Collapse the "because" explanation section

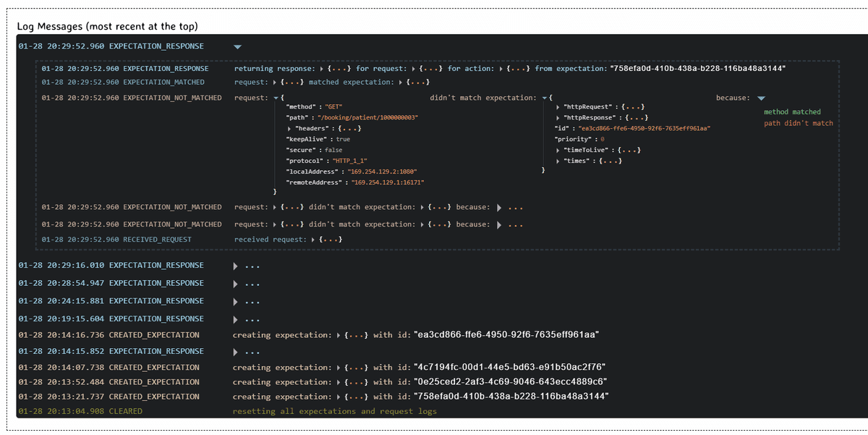click(759, 97)
